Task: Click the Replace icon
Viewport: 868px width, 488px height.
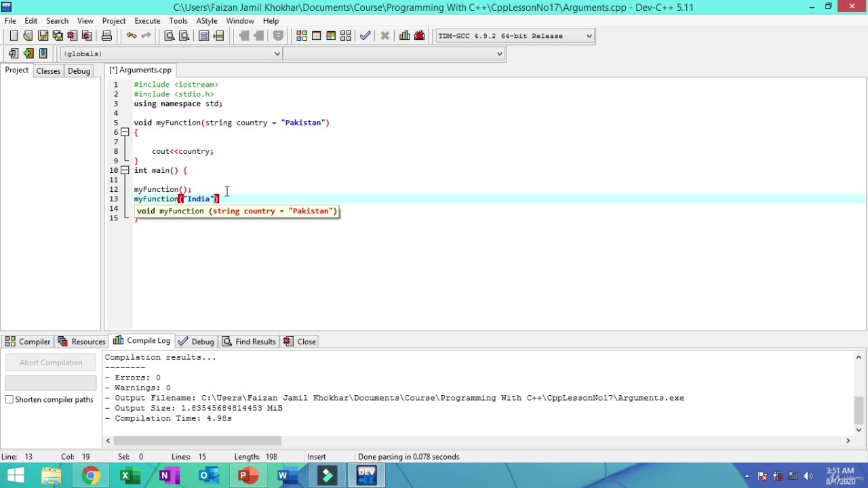Action: (x=184, y=36)
